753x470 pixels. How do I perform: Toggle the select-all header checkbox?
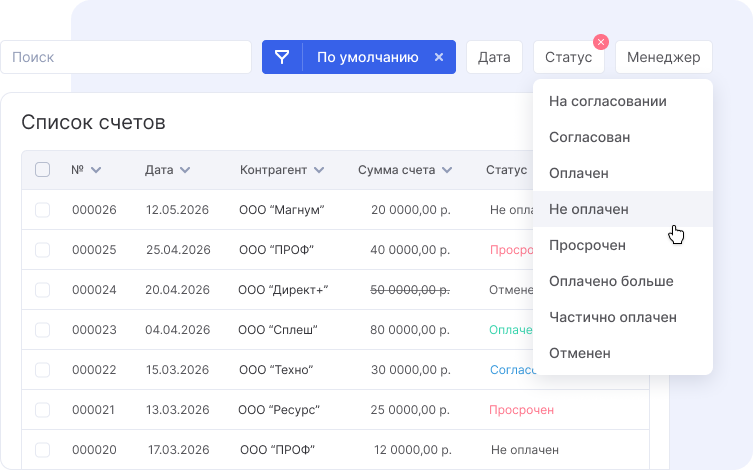[43, 170]
